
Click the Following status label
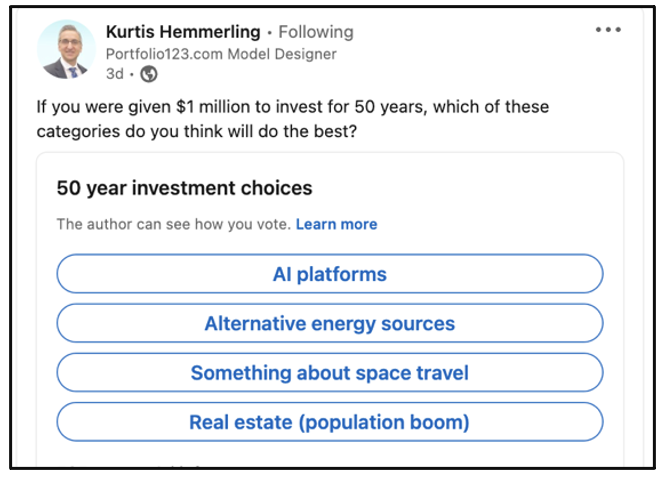pos(316,32)
